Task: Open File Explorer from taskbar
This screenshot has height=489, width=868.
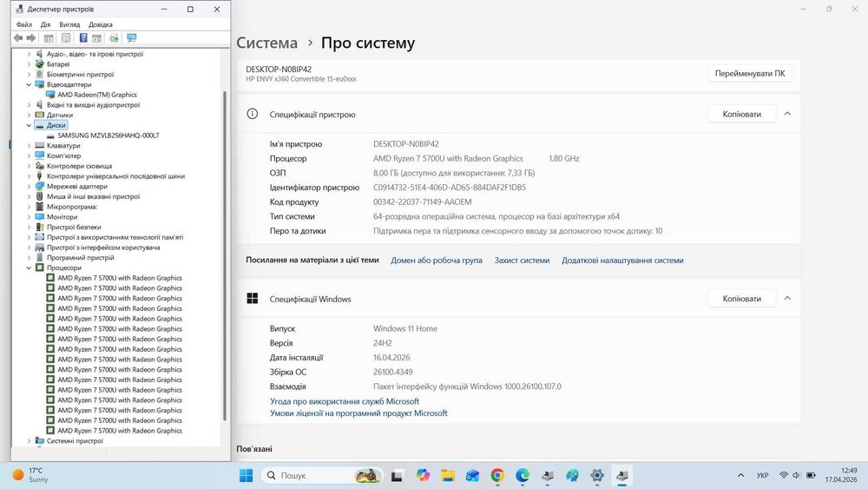Action: pos(448,475)
